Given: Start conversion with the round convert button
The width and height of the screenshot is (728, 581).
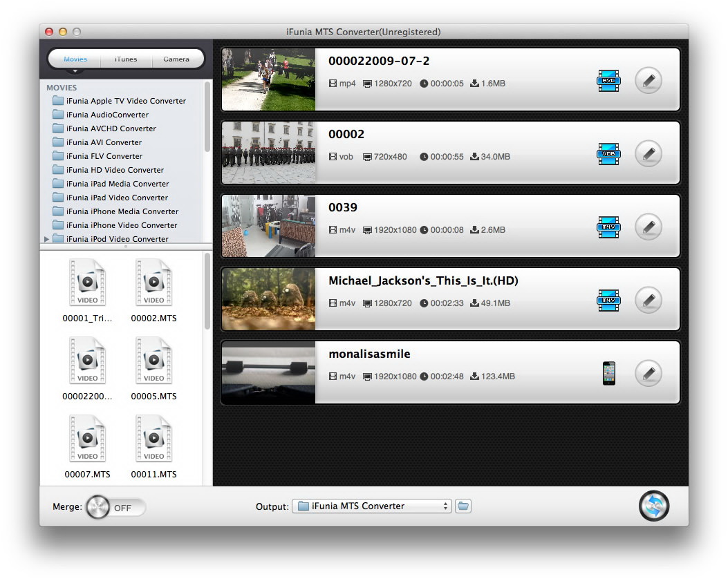Looking at the screenshot, I should coord(654,506).
